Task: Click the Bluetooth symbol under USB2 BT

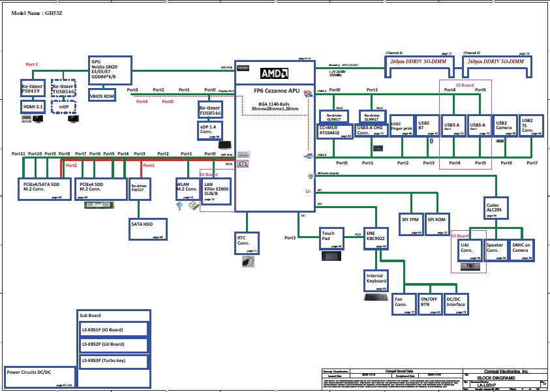Action: (x=432, y=141)
